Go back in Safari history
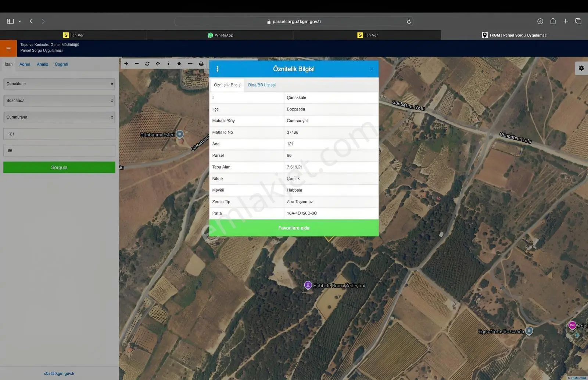588x380 pixels. (31, 21)
